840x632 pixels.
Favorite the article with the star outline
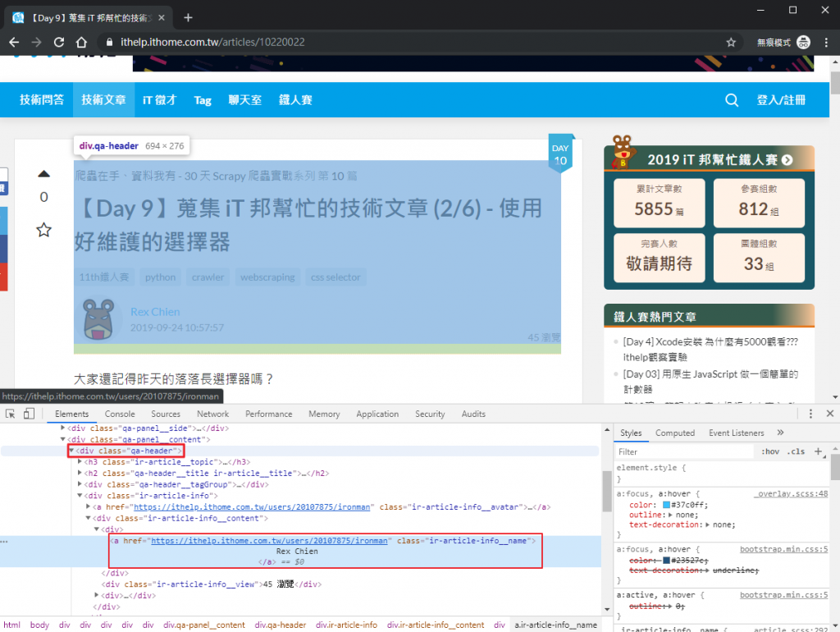[44, 230]
